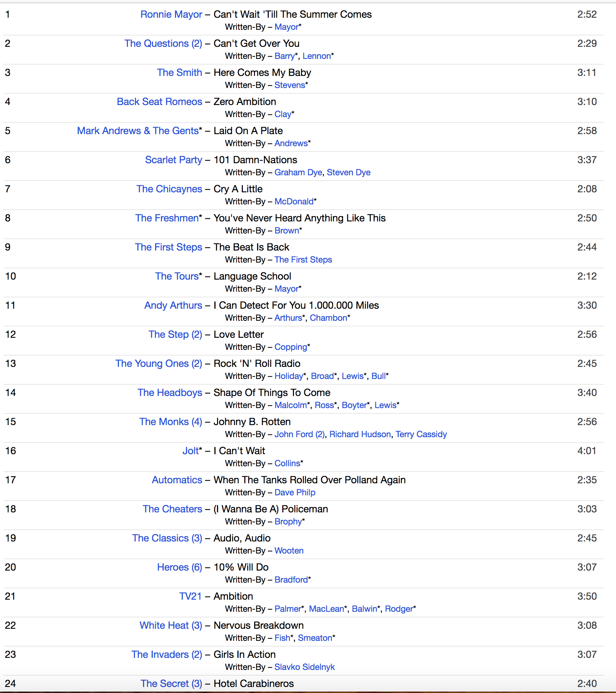Viewport: 616px width, 693px height.
Task: Click White Heat (3) artist link
Action: tap(170, 626)
